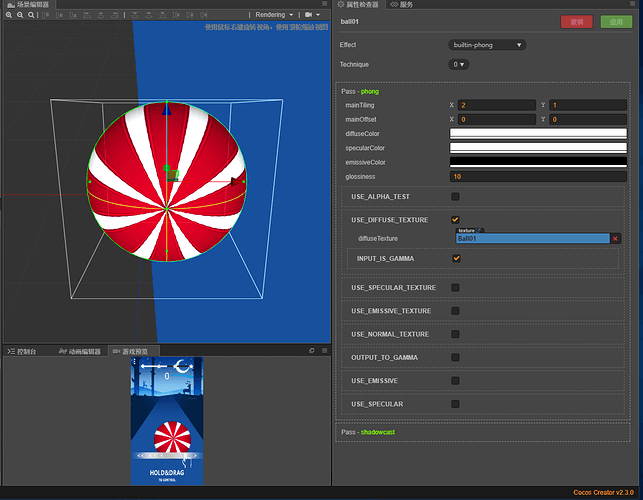643x500 pixels.
Task: Enable the USE_ALPHA_TEST checkbox
Action: click(456, 196)
